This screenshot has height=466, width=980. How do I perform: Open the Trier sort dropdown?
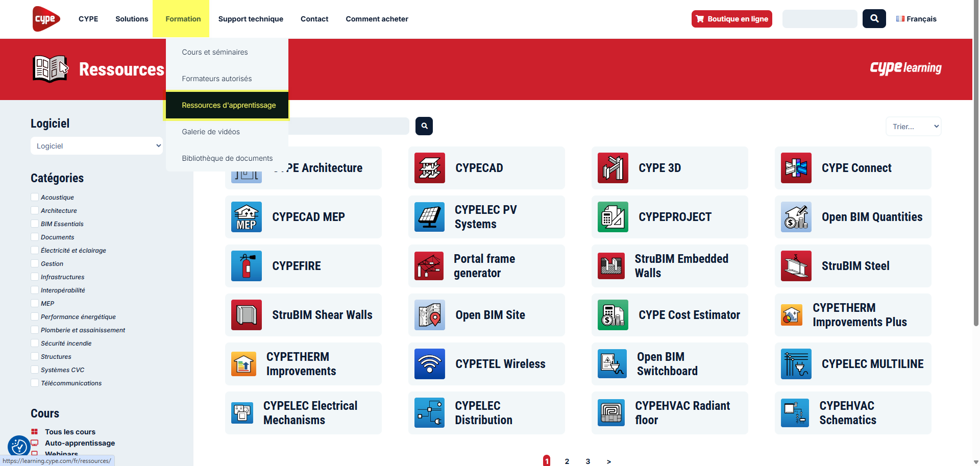tap(913, 127)
